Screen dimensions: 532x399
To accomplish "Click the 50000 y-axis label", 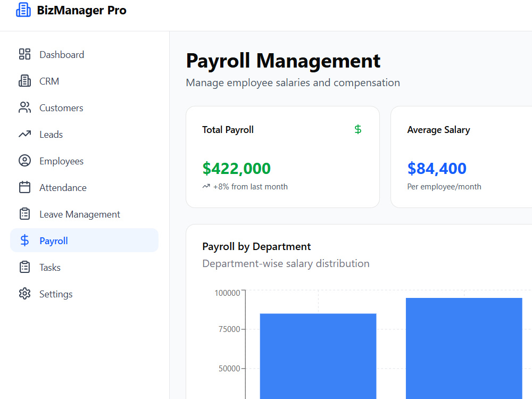I will click(229, 369).
